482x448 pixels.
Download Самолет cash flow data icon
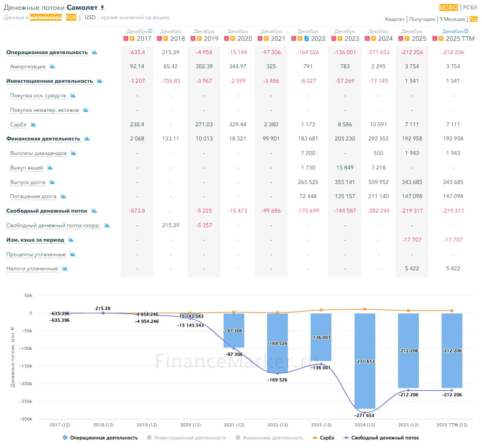point(102,7)
